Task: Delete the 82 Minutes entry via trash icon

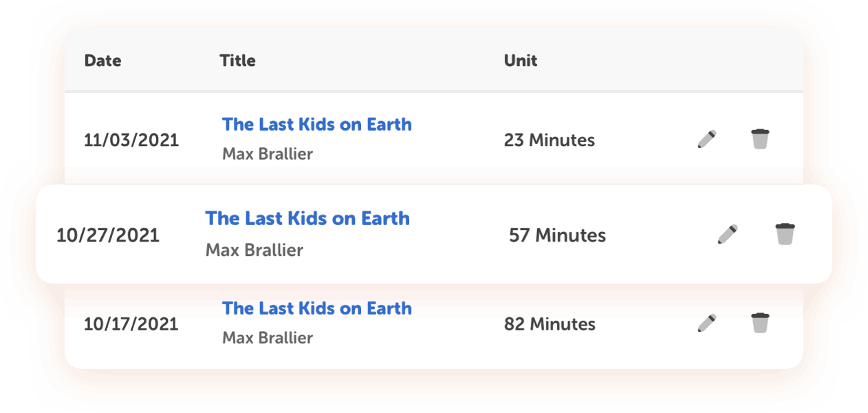Action: tap(760, 321)
